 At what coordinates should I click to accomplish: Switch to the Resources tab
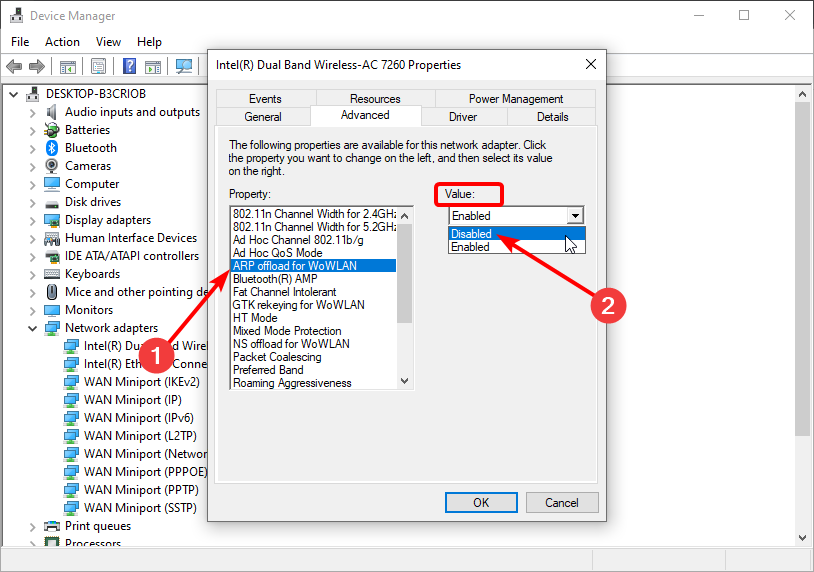click(375, 99)
